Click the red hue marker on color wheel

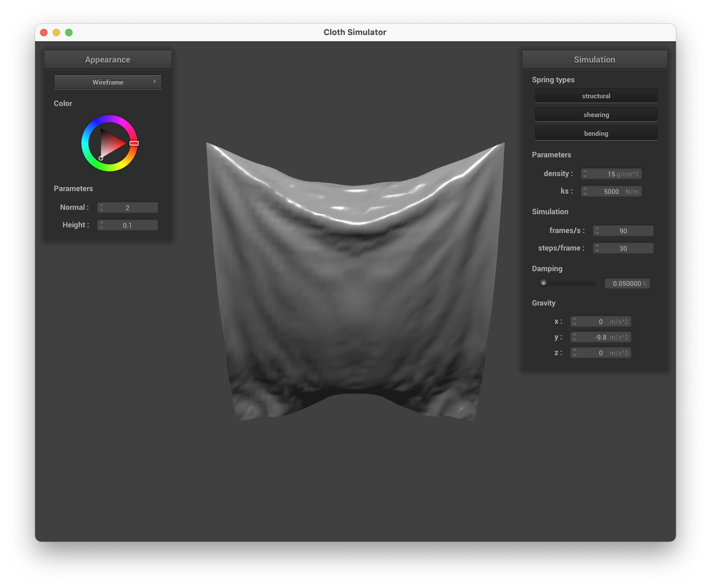point(134,143)
